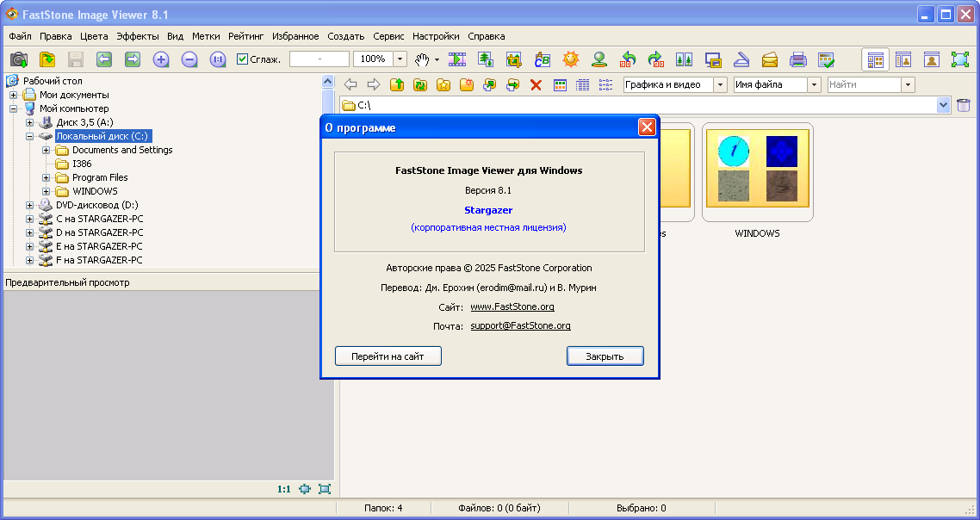Open the Эффекты menu
980x520 pixels.
pyautogui.click(x=138, y=36)
